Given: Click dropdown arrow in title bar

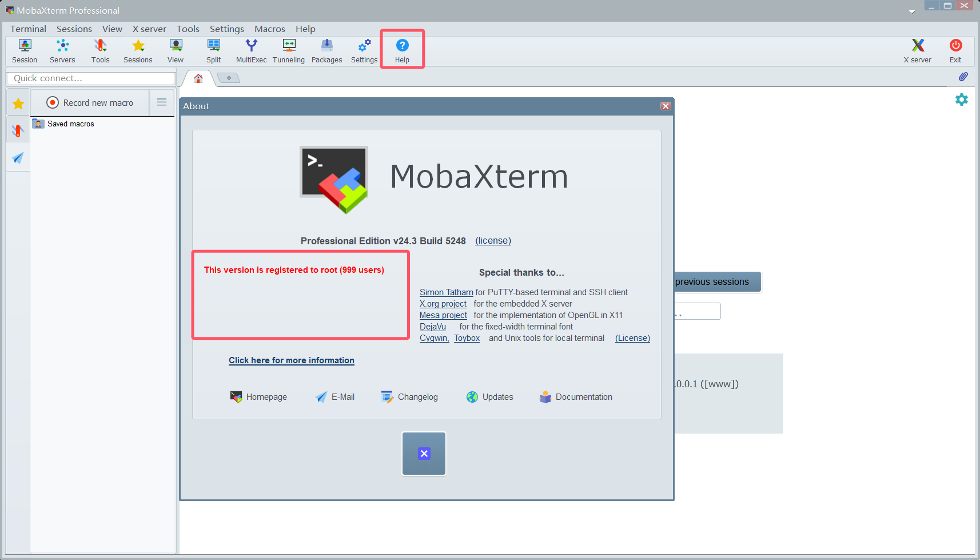Looking at the screenshot, I should click(x=911, y=11).
